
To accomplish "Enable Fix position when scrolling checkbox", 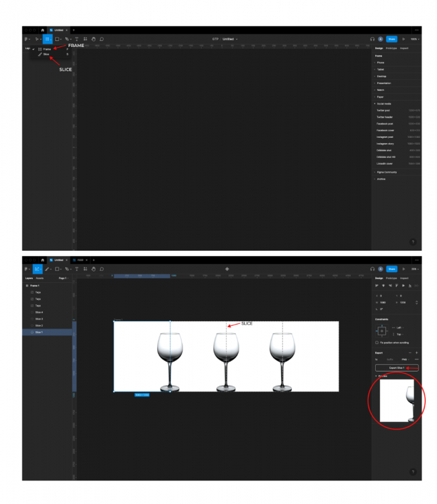I will click(x=376, y=342).
